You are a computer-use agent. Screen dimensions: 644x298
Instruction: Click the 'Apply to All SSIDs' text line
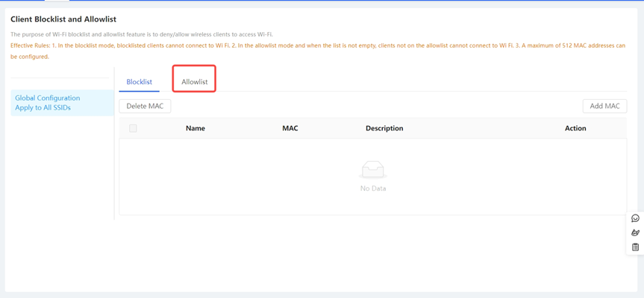point(43,107)
